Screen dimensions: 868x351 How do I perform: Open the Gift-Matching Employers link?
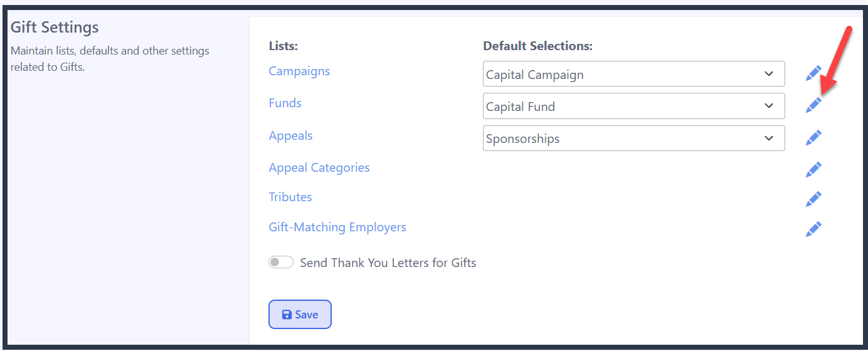[337, 227]
